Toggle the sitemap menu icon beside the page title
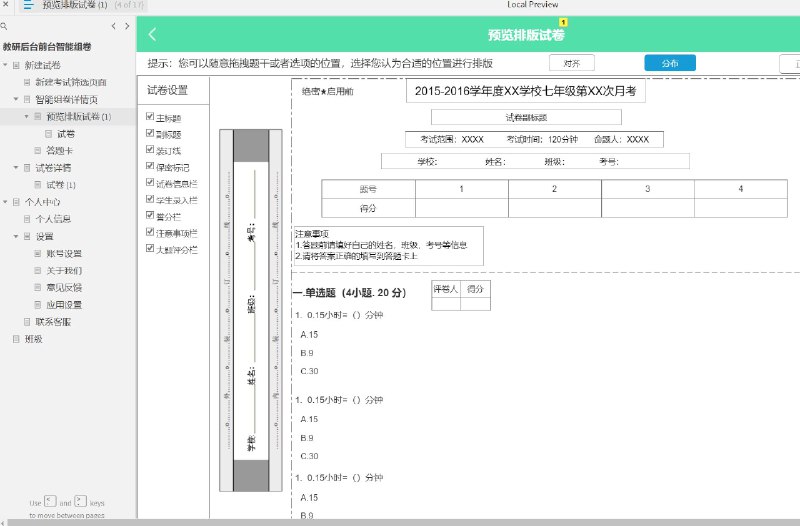 tap(28, 5)
